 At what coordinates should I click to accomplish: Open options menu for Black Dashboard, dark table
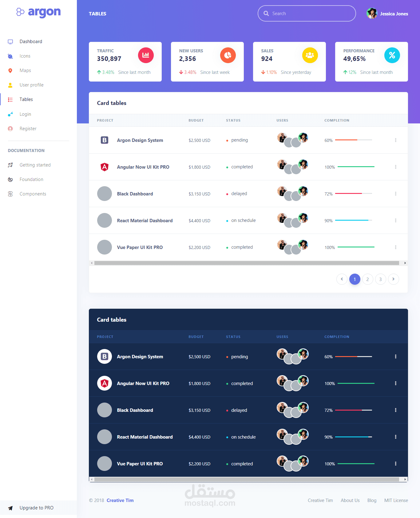396,410
